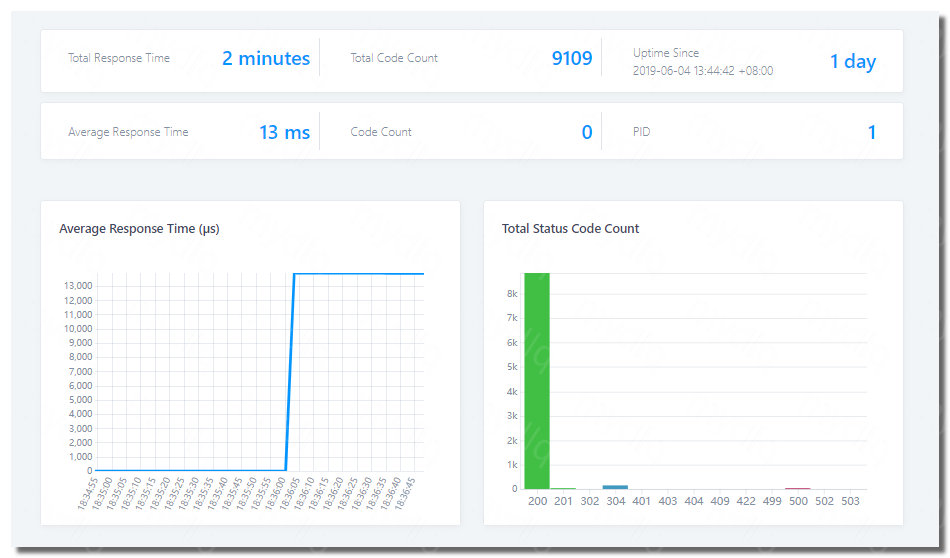Select the Code Count value of 0
950x558 pixels.
[x=587, y=132]
